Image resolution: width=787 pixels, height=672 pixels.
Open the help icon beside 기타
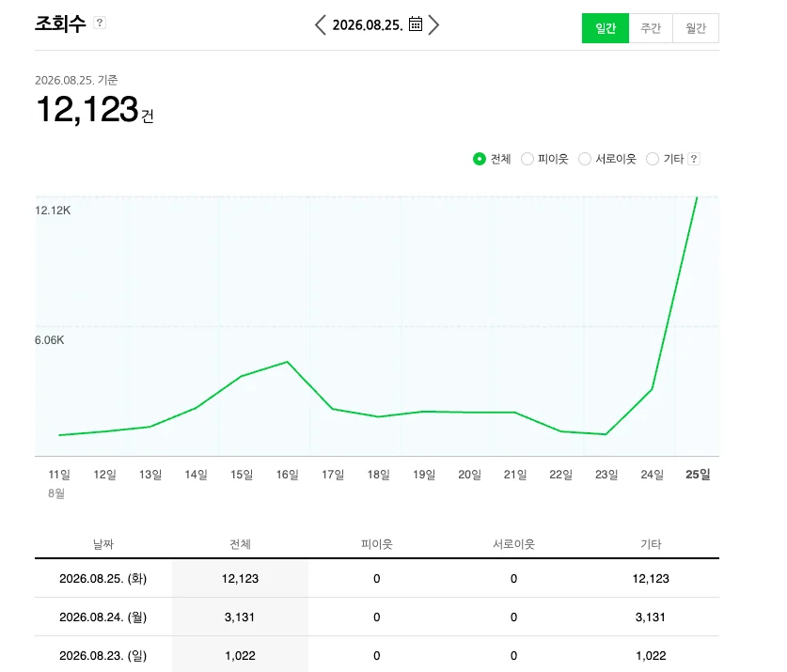(694, 159)
